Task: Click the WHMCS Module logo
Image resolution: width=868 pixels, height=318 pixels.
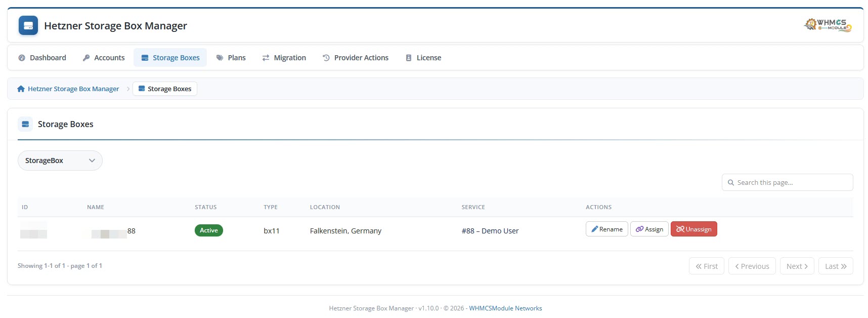Action: 828,25
